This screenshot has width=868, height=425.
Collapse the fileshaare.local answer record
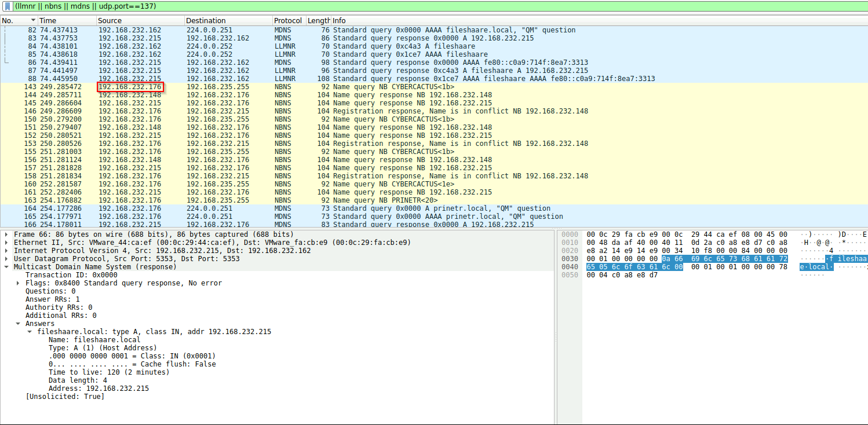tap(30, 332)
